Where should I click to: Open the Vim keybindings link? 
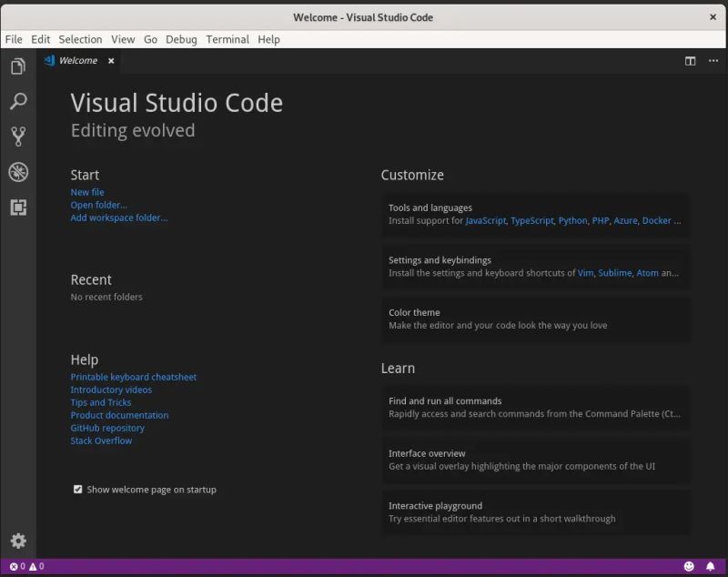pyautogui.click(x=586, y=272)
